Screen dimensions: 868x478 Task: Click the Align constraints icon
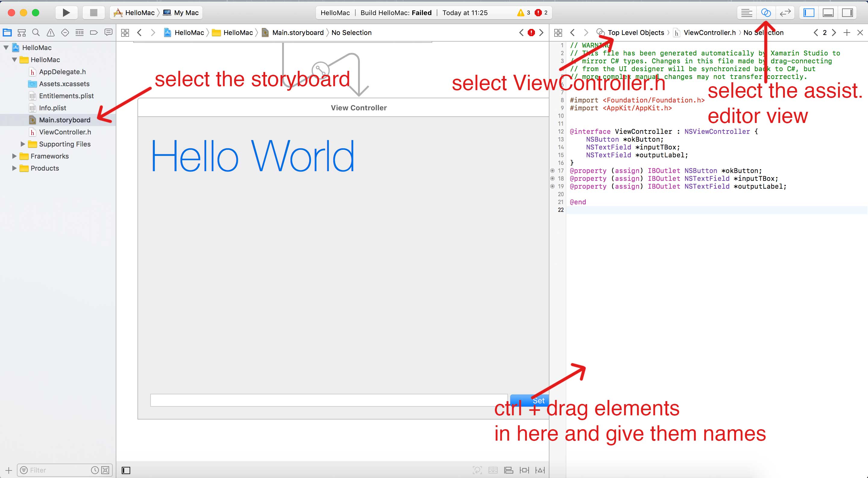pos(508,470)
